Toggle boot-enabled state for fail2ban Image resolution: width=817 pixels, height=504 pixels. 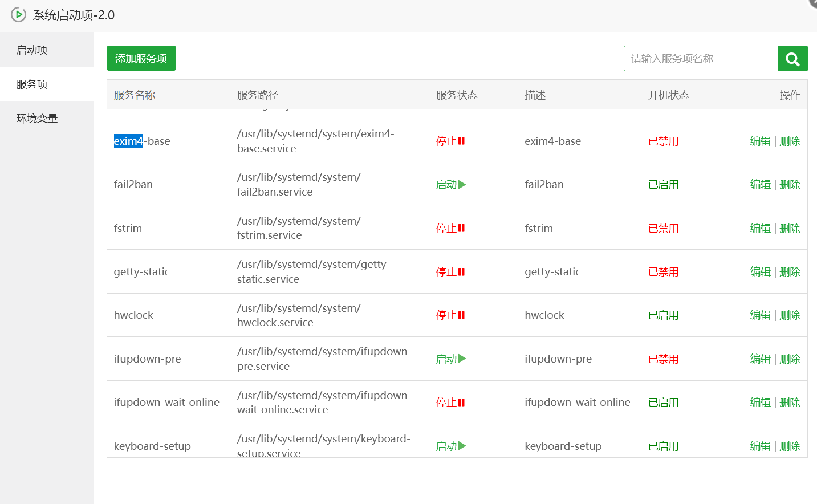click(663, 185)
